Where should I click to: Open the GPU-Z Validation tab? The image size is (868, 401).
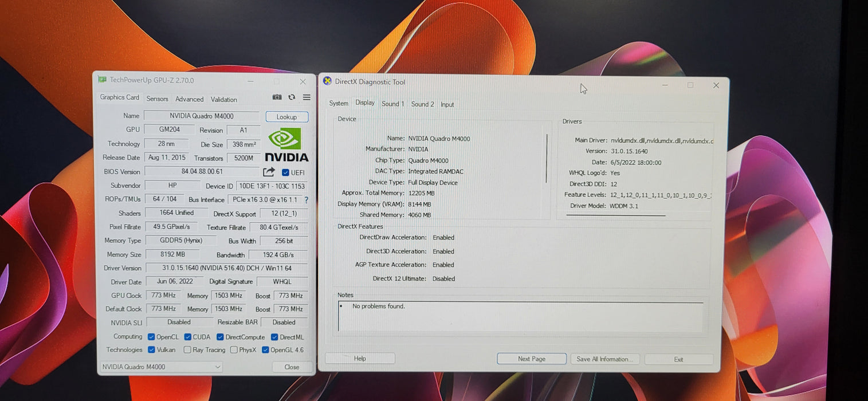click(223, 99)
